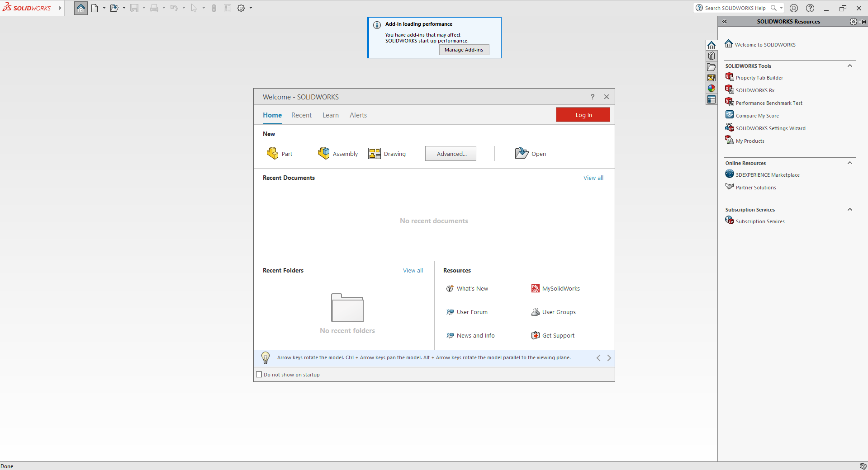Open the View Palette task pane tab
The image size is (868, 470).
tap(711, 78)
